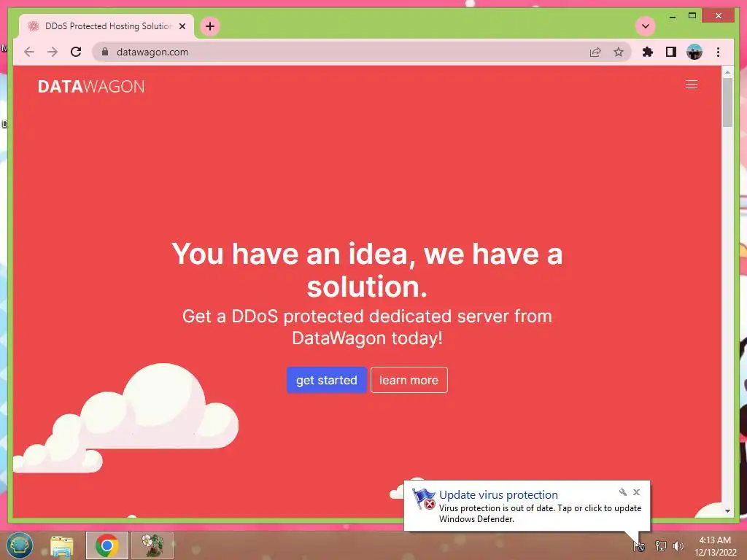Click Chrome icon in taskbar
747x560 pixels.
click(107, 545)
